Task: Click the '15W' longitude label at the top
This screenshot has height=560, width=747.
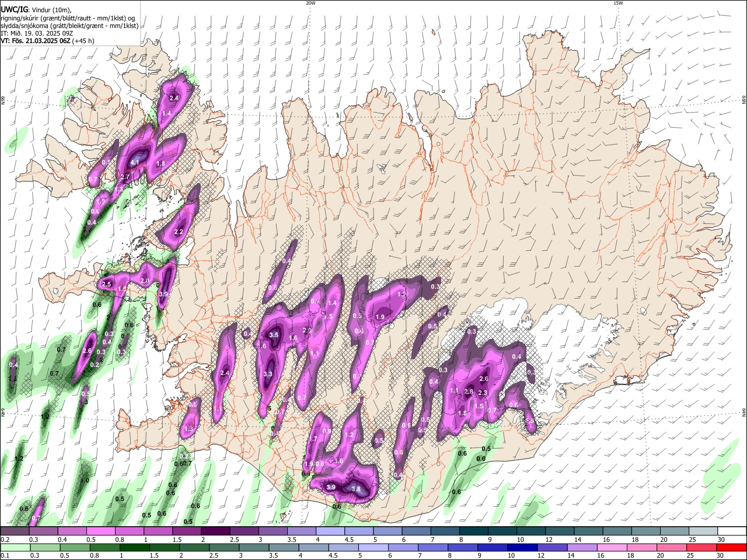Action: (x=618, y=3)
